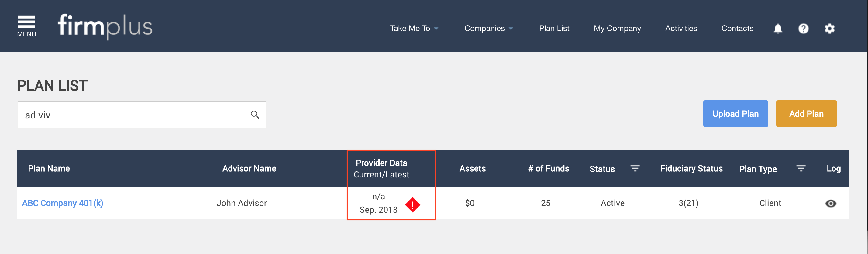Click the red provider data warning icon
This screenshot has width=868, height=254.
[x=412, y=205]
